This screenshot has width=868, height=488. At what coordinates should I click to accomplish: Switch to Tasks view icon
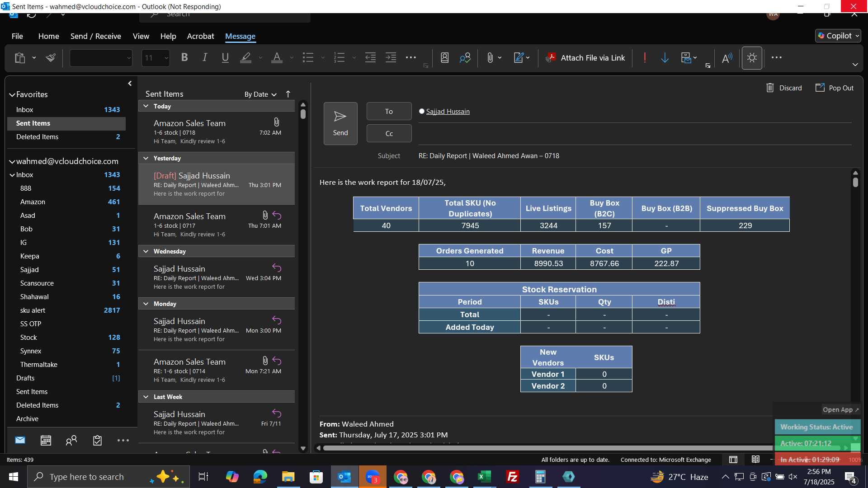pos(97,440)
